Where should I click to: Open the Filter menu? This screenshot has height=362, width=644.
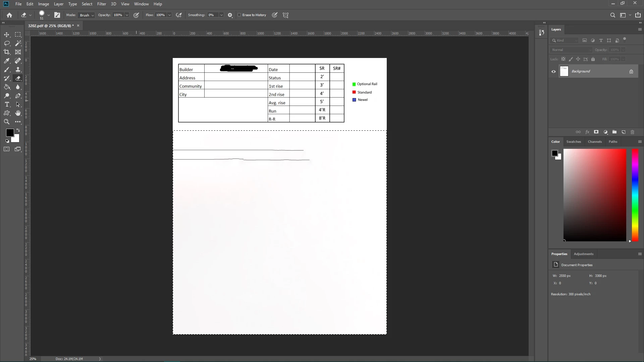(101, 4)
